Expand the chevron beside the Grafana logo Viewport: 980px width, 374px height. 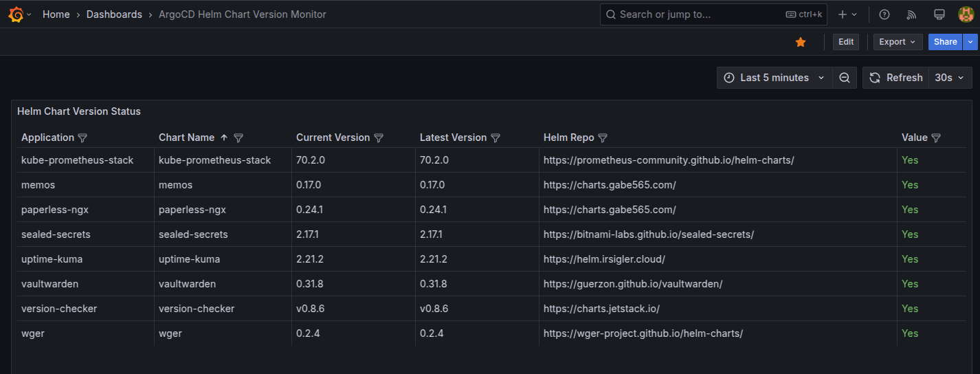tap(29, 14)
